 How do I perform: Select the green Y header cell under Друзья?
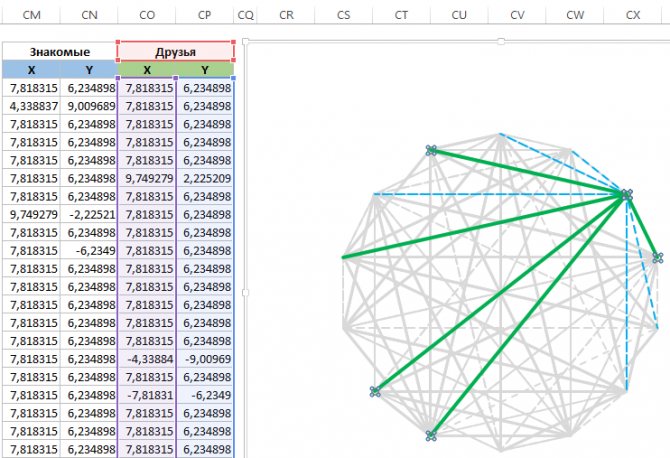coord(205,70)
